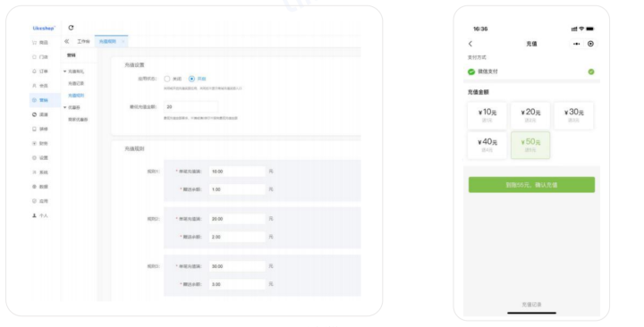The height and width of the screenshot is (327, 644).
Task: Open the 充值记录 link at phone bottom
Action: click(x=531, y=305)
